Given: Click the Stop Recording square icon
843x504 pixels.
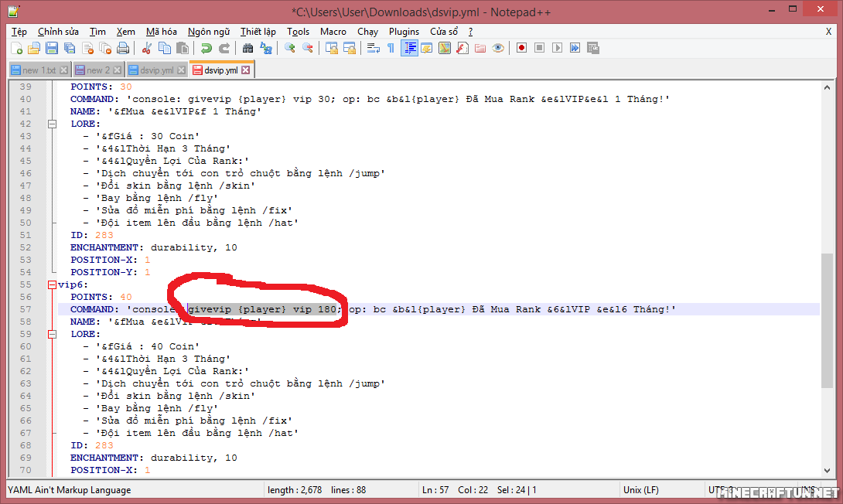Looking at the screenshot, I should click(539, 49).
